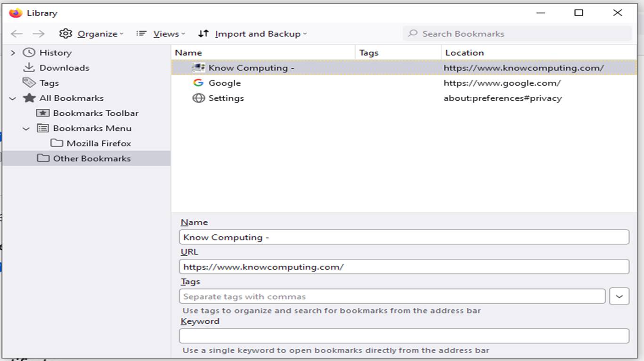
Task: Open the Organize menu
Action: coord(97,33)
